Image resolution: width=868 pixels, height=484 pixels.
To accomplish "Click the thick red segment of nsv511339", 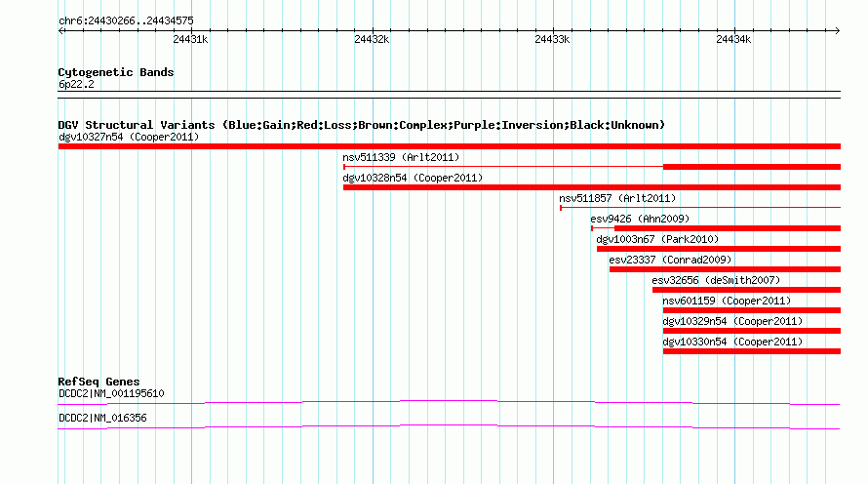I will pos(752,167).
